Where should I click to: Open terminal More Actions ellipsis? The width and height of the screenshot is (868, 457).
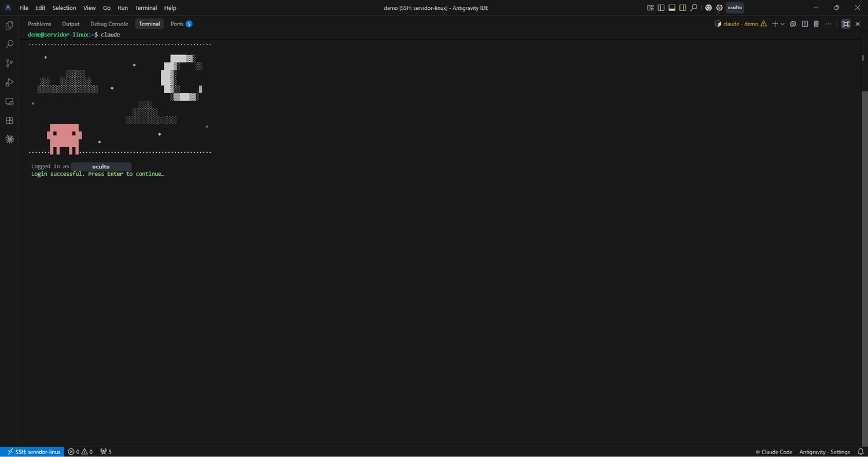pyautogui.click(x=829, y=24)
